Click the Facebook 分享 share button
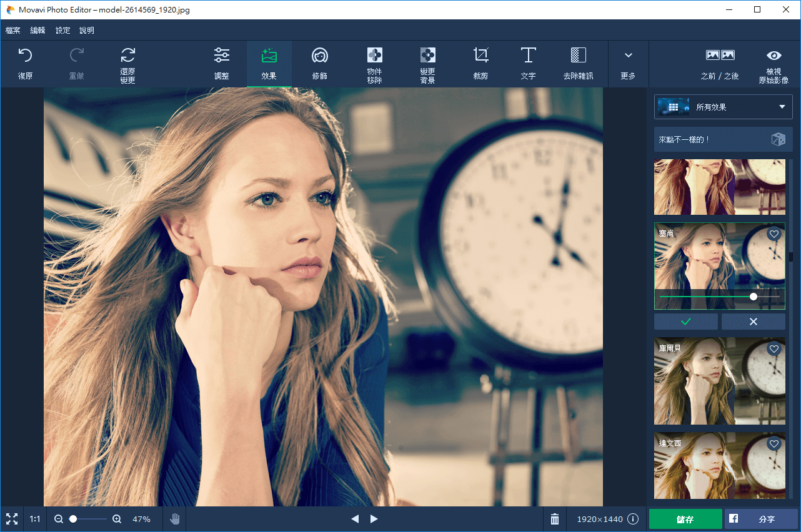 760,519
